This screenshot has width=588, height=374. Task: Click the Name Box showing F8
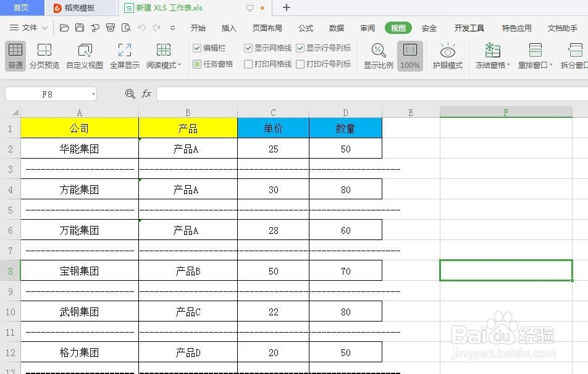point(47,94)
